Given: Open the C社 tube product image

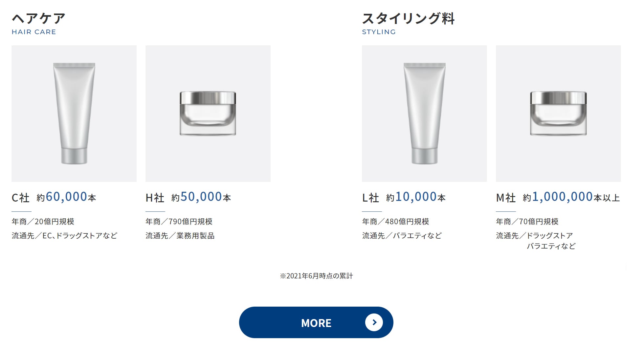Looking at the screenshot, I should coord(74,114).
